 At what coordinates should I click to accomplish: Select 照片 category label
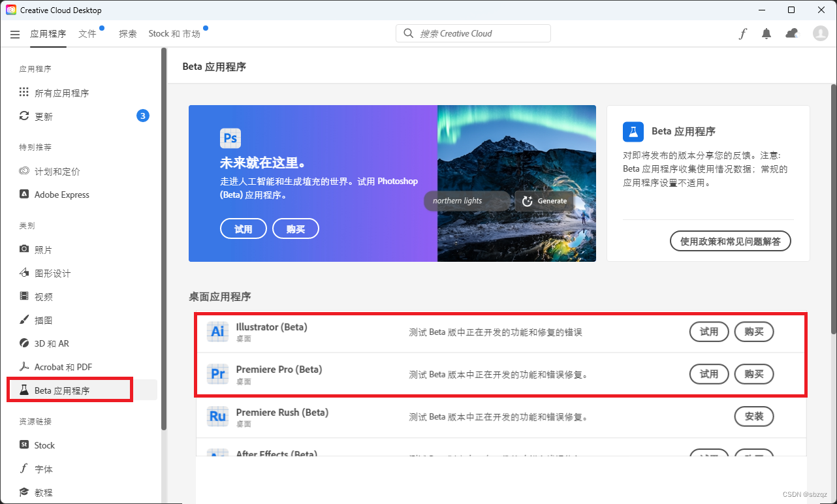(x=44, y=250)
